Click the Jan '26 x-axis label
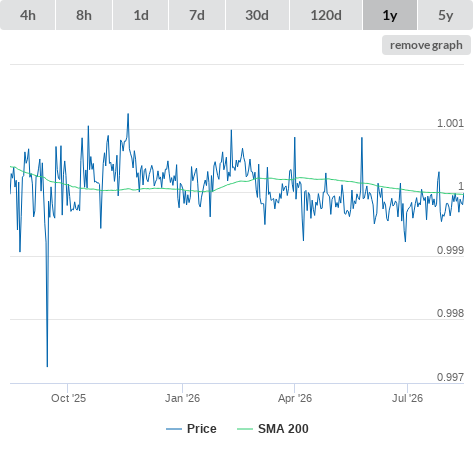This screenshot has width=474, height=455. coord(182,398)
